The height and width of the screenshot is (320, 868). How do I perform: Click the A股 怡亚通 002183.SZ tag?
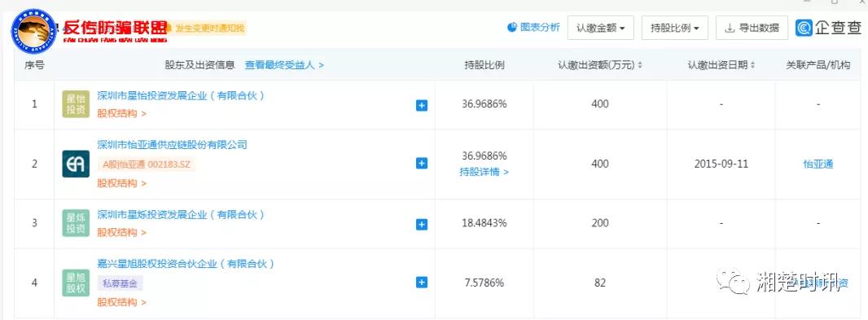coord(147,164)
